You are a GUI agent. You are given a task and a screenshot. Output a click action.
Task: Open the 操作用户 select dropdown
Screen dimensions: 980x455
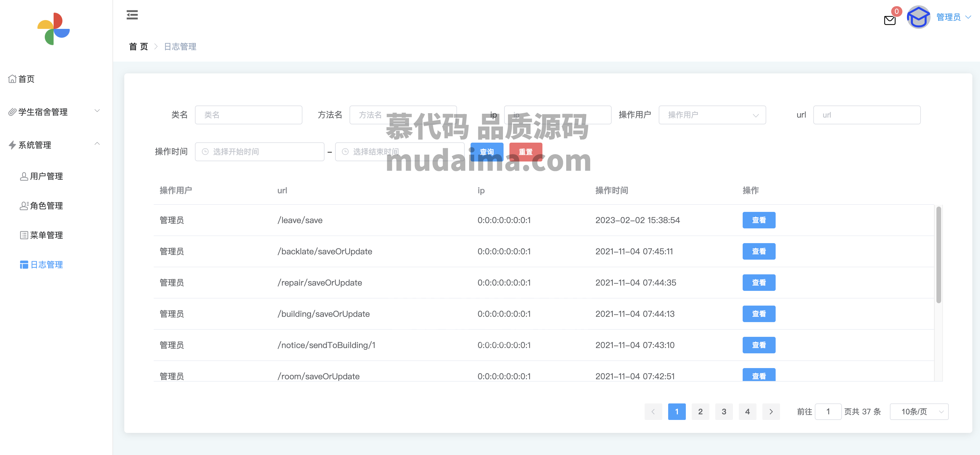[712, 115]
